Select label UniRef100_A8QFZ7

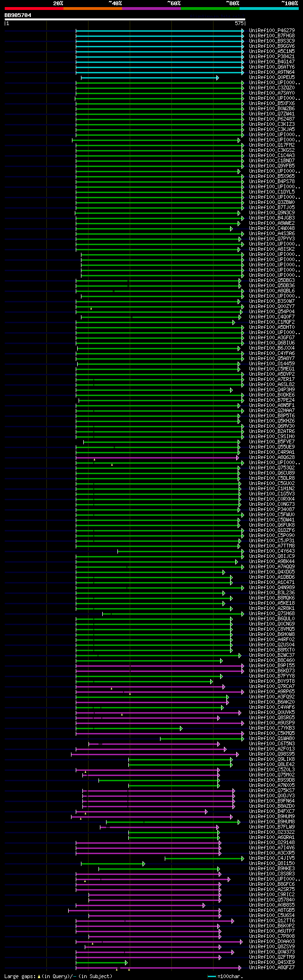272,968
